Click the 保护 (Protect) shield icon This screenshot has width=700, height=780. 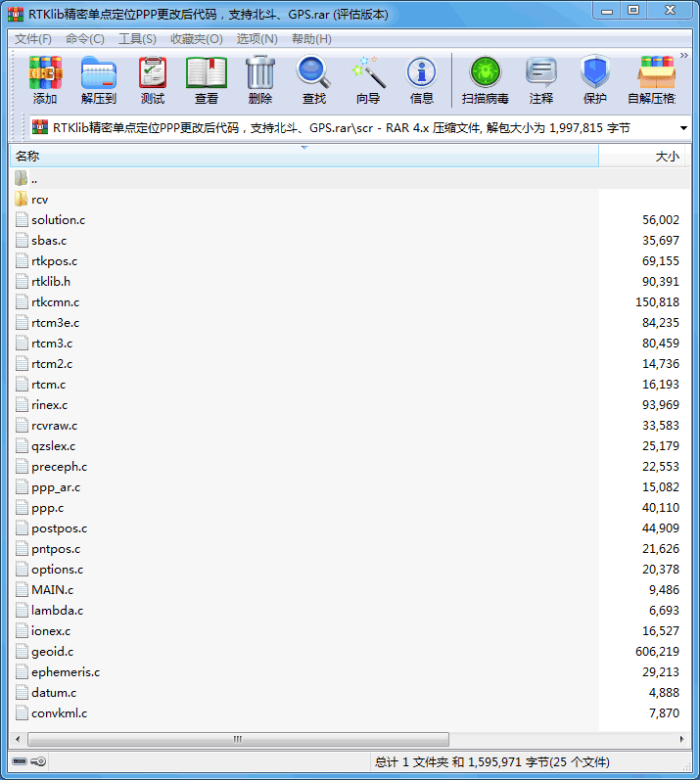click(594, 80)
